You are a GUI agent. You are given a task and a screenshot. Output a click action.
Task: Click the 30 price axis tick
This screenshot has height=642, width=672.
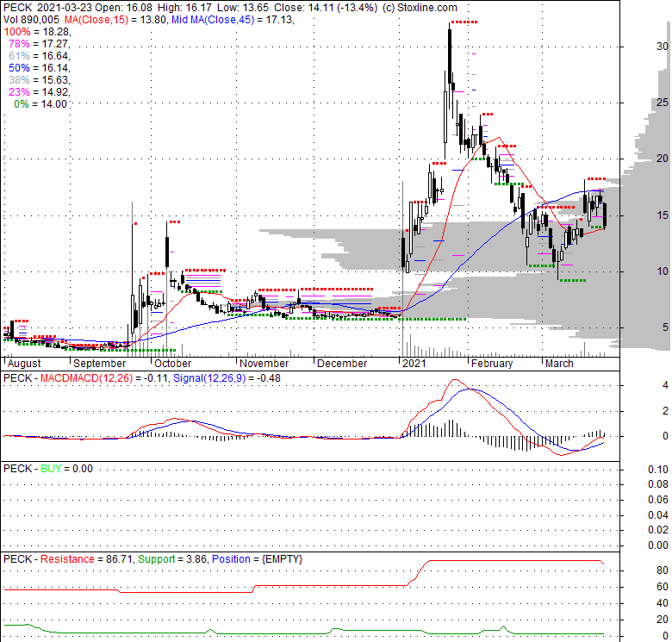pyautogui.click(x=663, y=47)
